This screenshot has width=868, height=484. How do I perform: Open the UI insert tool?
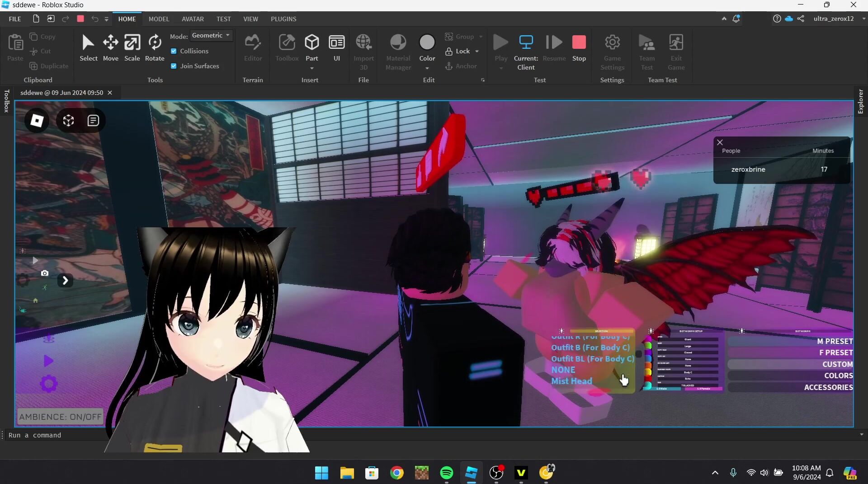tap(336, 47)
